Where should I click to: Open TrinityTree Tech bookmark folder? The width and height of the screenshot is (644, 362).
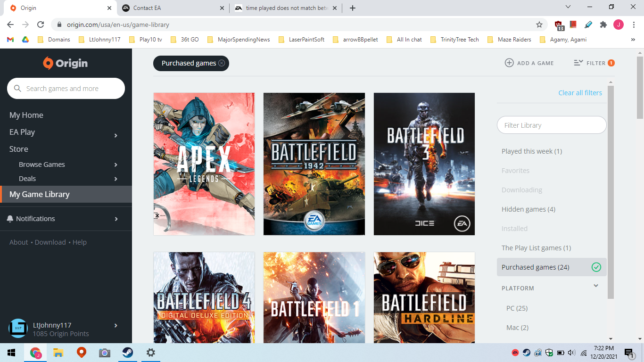click(x=454, y=40)
